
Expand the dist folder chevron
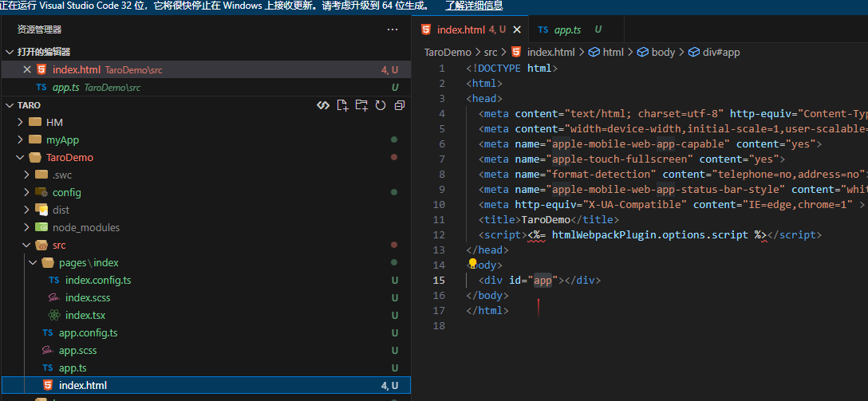26,210
